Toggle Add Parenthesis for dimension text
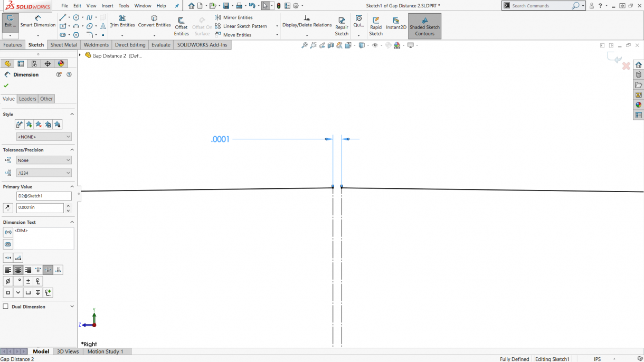 coord(8,232)
